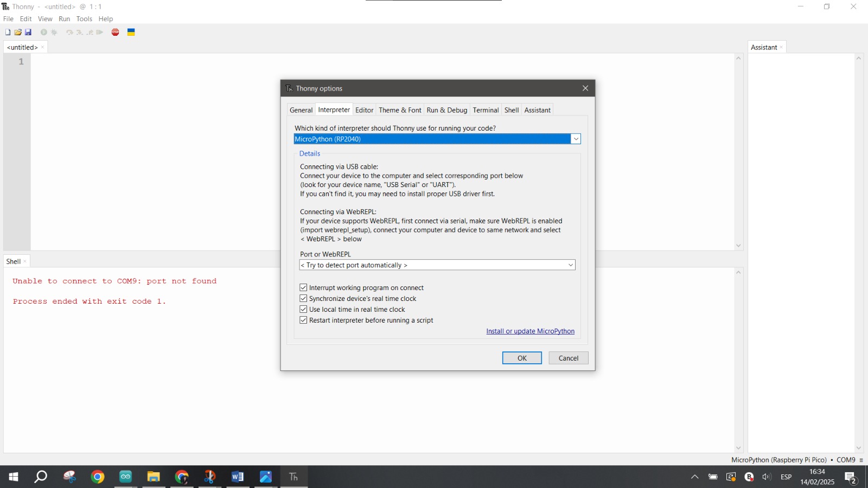Click the volume speaker tray icon
The width and height of the screenshot is (868, 488).
pyautogui.click(x=767, y=477)
